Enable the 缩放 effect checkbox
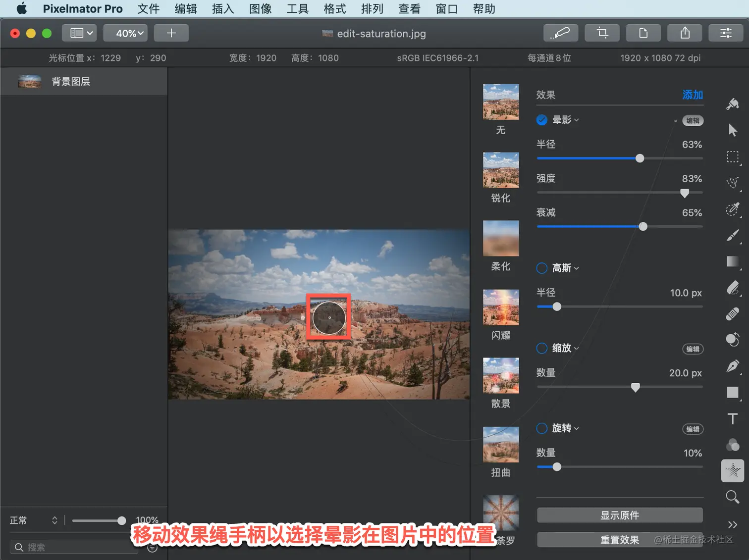Image resolution: width=749 pixels, height=560 pixels. (542, 348)
